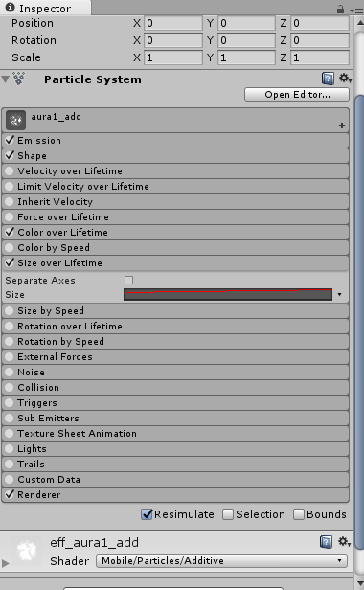The image size is (364, 590).
Task: Enable Force over Lifetime module
Action: point(10,216)
